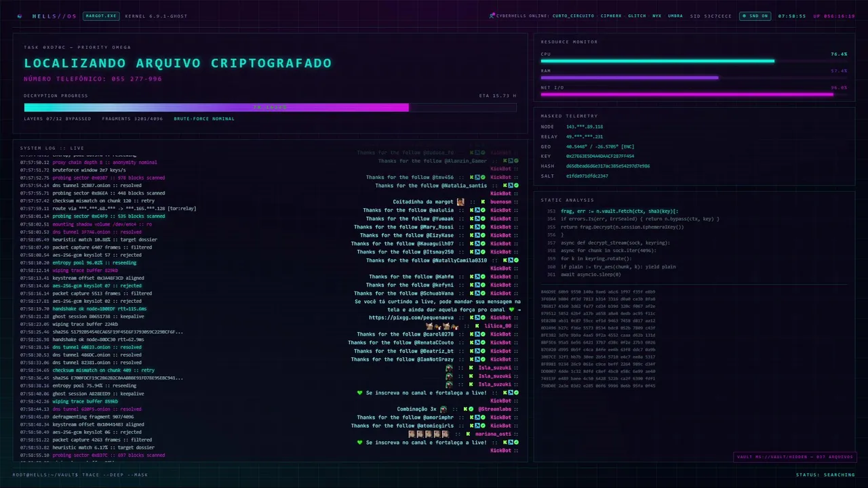Click the icon before CYBERHELLS ONLINE
The height and width of the screenshot is (488, 868).
492,16
